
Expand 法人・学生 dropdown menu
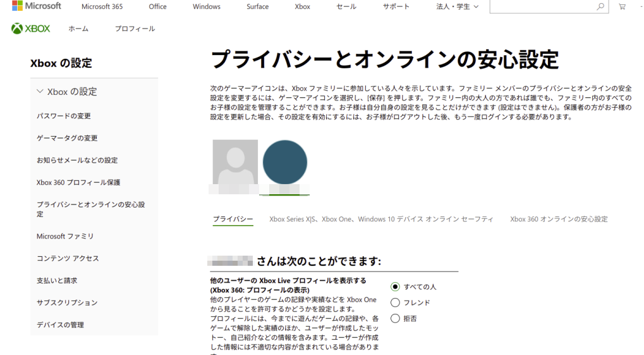457,6
